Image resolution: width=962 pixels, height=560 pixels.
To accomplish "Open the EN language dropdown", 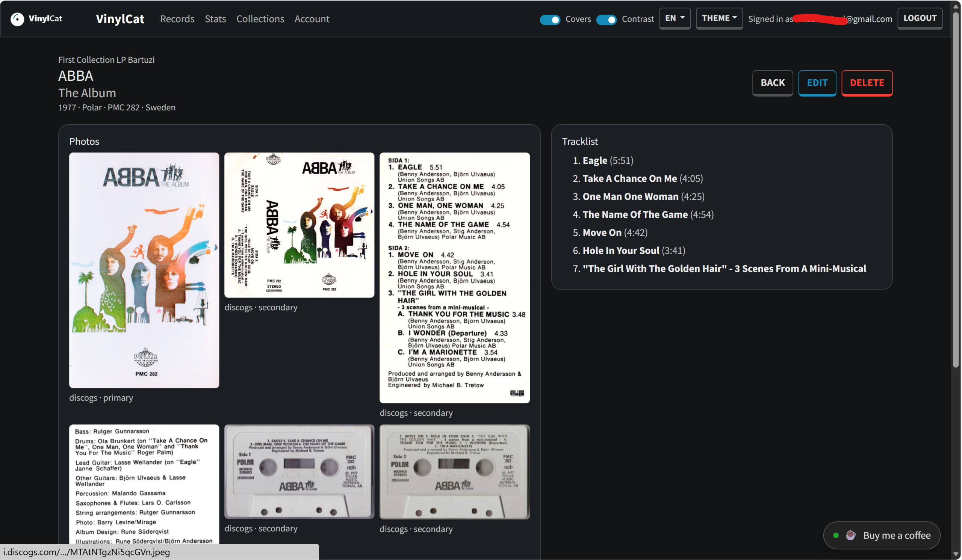I will click(x=675, y=18).
